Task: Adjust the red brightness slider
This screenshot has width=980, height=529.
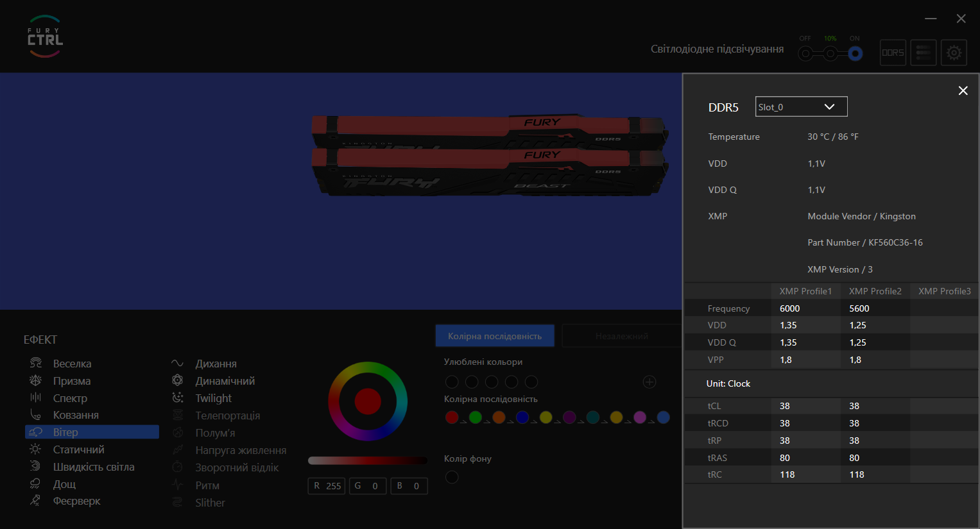Action: pyautogui.click(x=368, y=460)
